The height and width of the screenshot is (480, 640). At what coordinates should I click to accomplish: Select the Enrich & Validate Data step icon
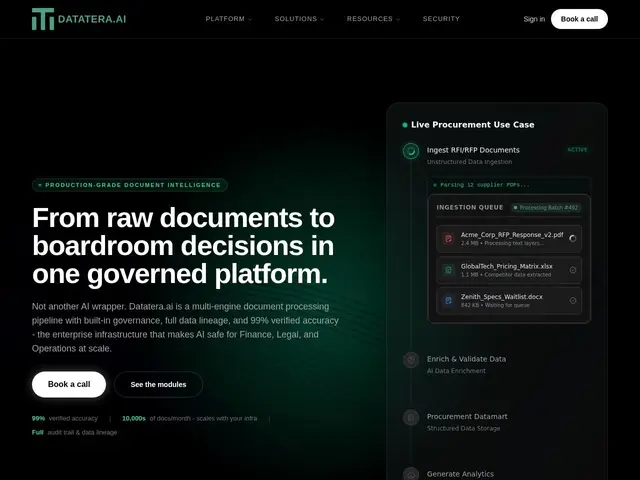411,360
